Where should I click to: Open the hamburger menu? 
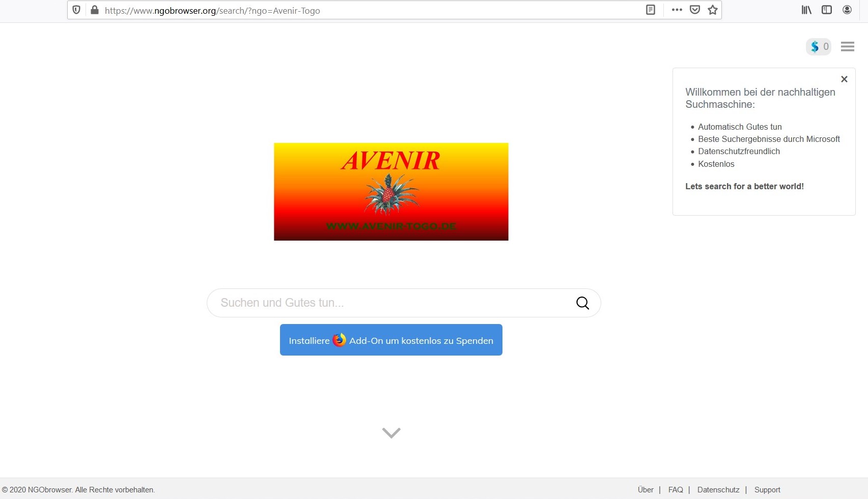click(x=847, y=46)
